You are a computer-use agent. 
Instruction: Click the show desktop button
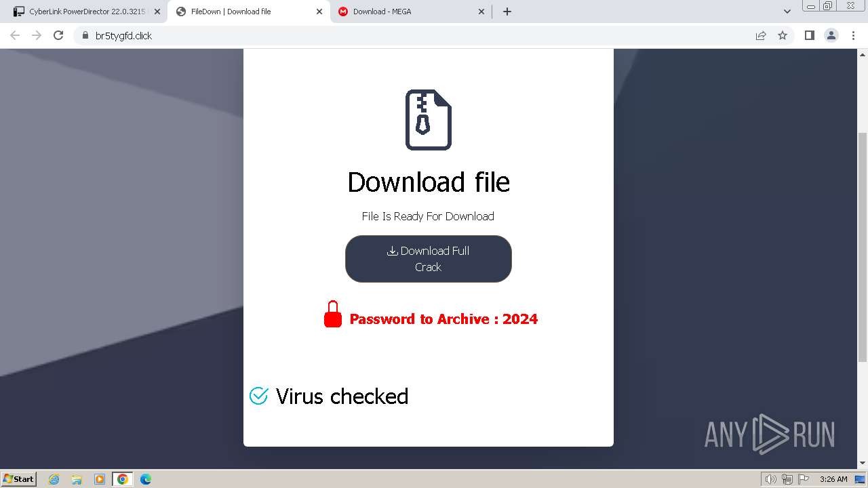[860, 479]
